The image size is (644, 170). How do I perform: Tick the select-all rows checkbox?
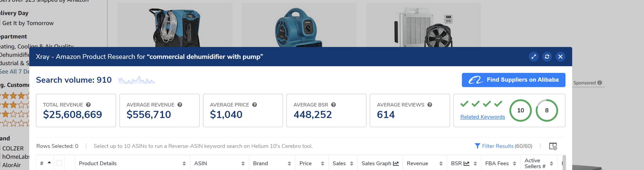(x=59, y=163)
